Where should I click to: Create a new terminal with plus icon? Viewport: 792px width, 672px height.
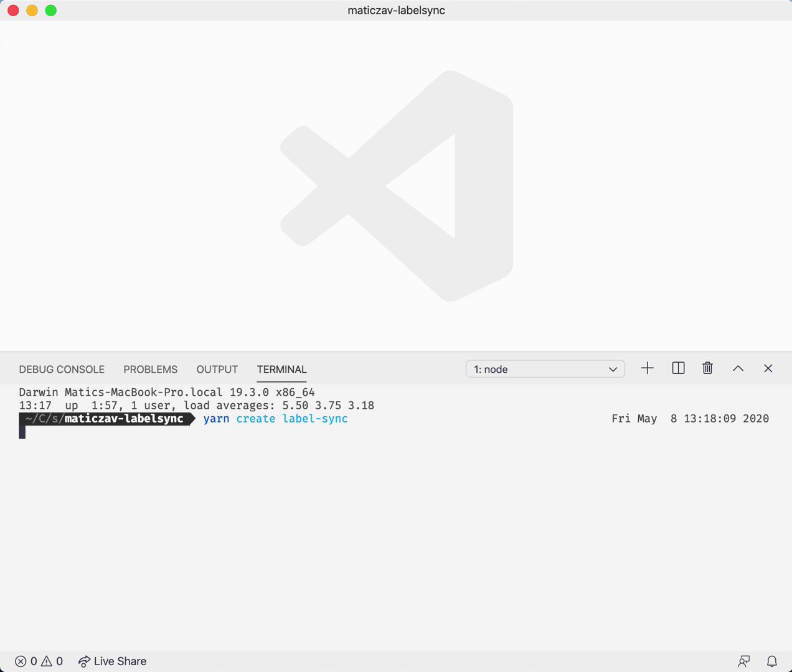coord(648,368)
